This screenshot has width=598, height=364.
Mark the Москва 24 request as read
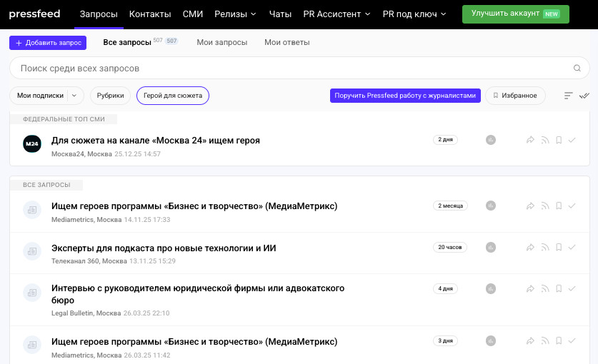[572, 141]
